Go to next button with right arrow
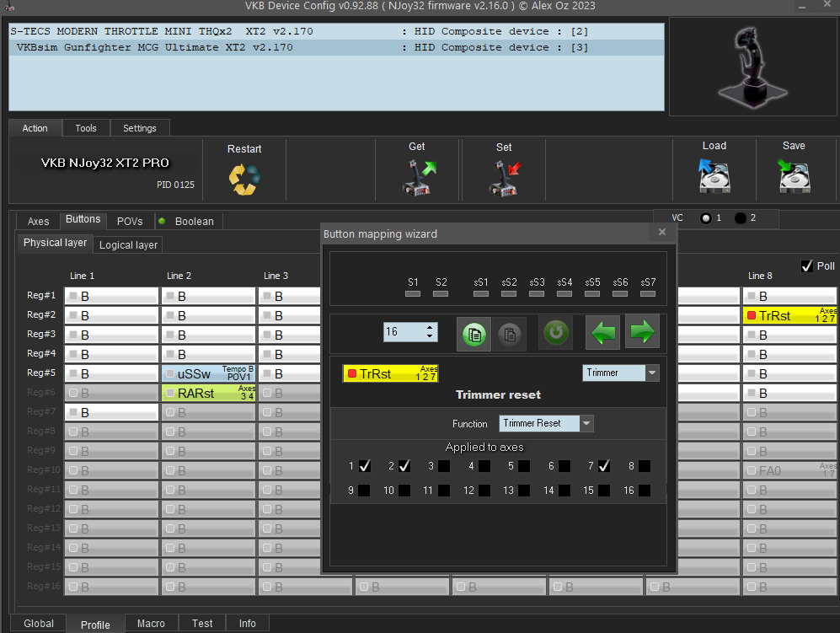The height and width of the screenshot is (633, 840). 642,332
